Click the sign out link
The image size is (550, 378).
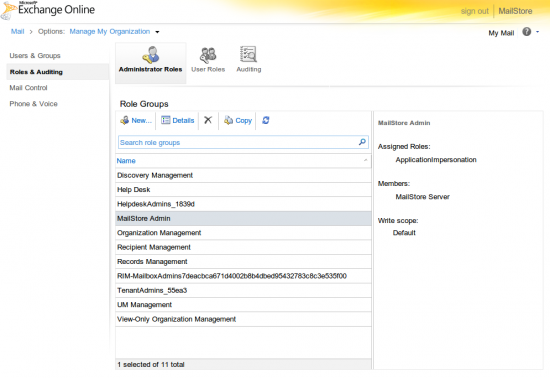click(475, 11)
